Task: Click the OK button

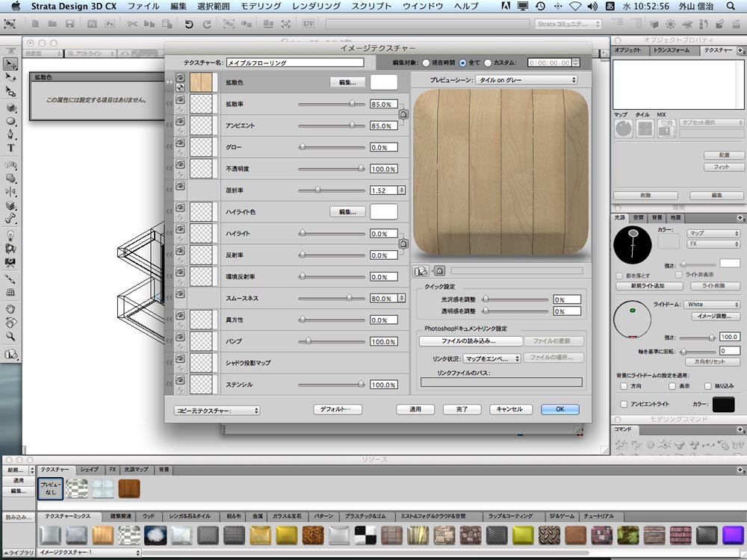Action: tap(560, 409)
